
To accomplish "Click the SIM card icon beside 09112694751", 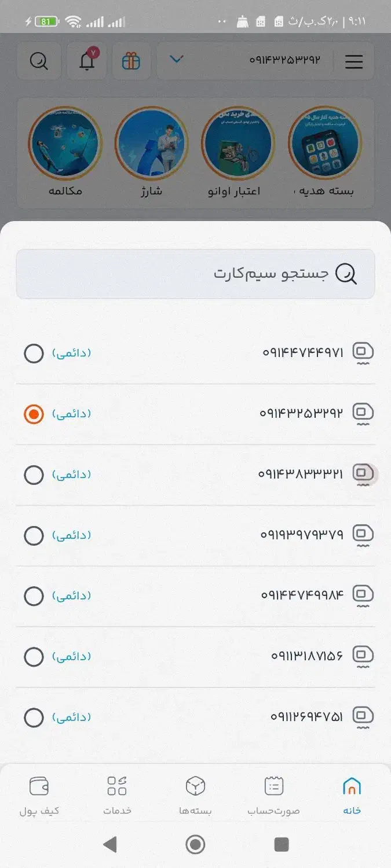I will [363, 716].
